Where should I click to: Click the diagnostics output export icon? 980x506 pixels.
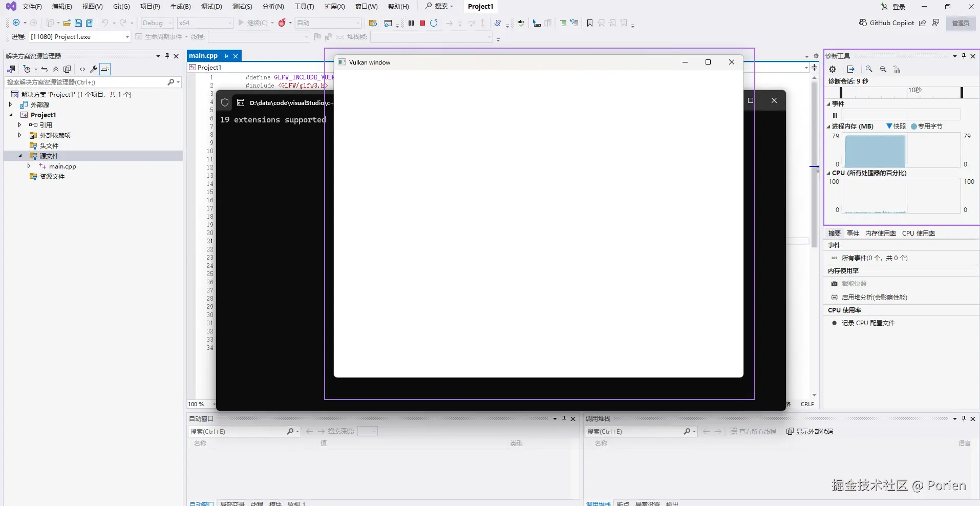pyautogui.click(x=851, y=69)
